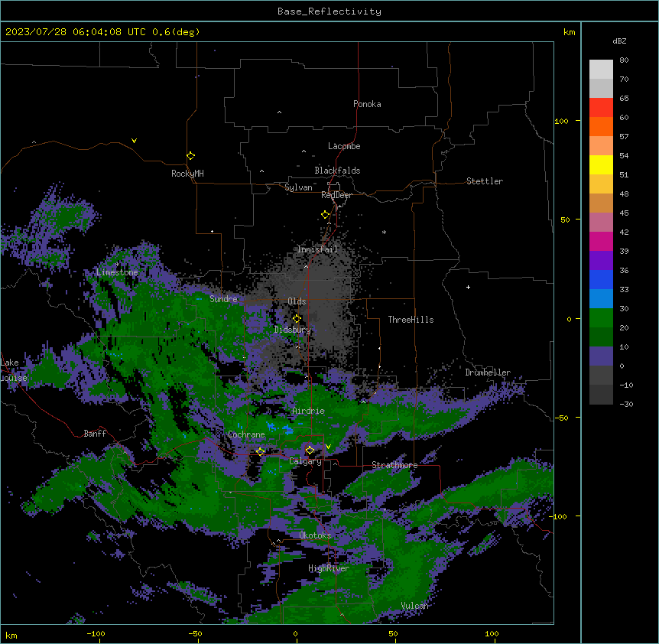Click the yellow marker east of Cochrane

[260, 451]
